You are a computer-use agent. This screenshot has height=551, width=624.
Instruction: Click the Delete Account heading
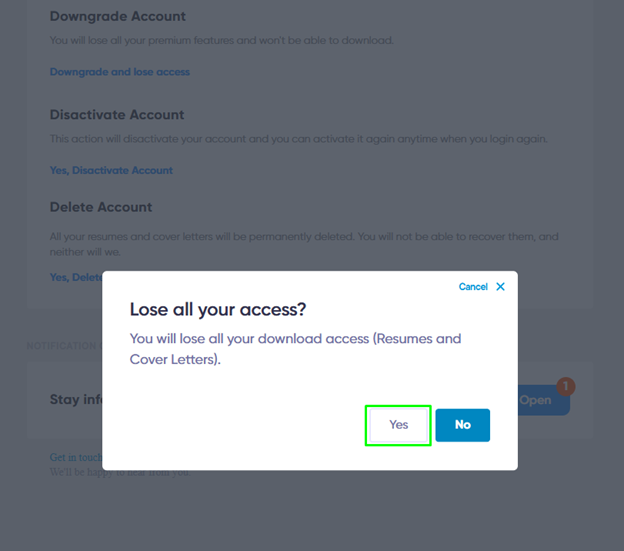(x=101, y=207)
